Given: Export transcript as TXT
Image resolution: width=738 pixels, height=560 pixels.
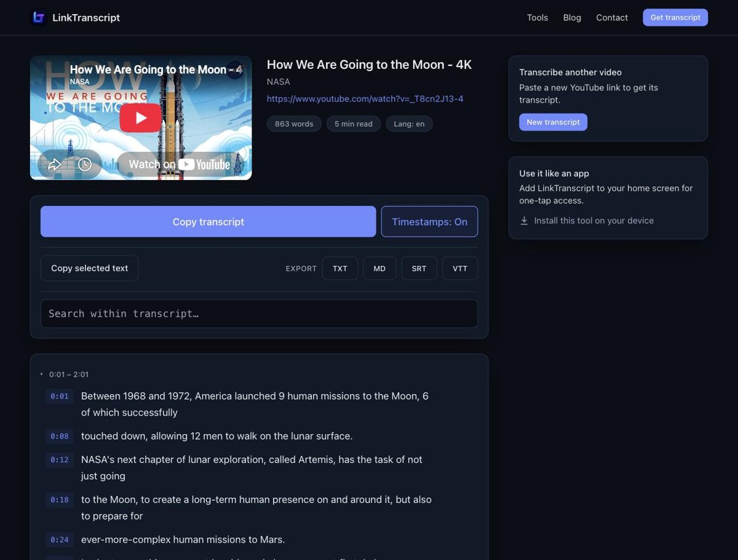Looking at the screenshot, I should pos(340,269).
